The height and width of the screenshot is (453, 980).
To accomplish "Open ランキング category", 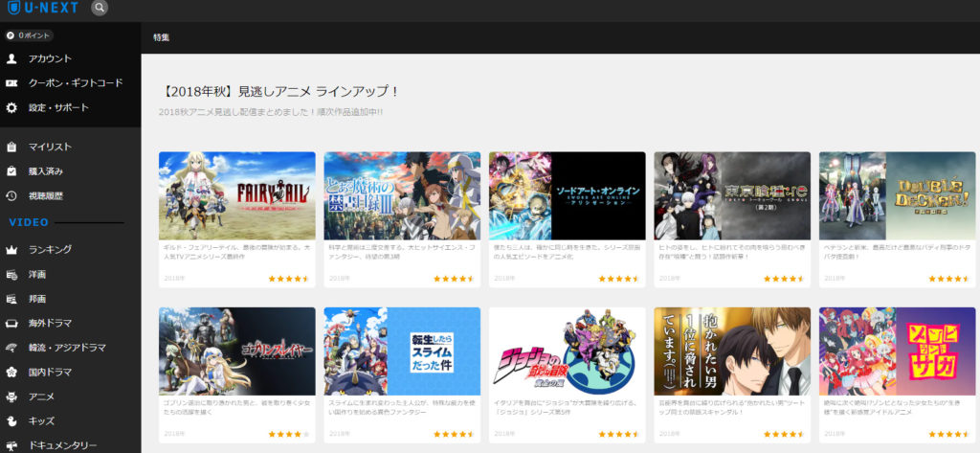I will tap(50, 250).
